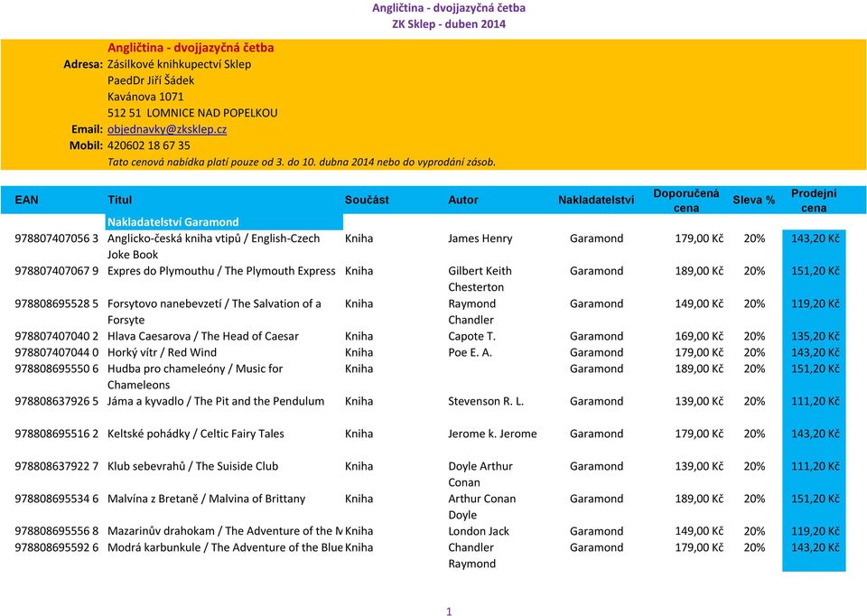Select recommended price in Jáma a kyvadlo row

coord(699,401)
